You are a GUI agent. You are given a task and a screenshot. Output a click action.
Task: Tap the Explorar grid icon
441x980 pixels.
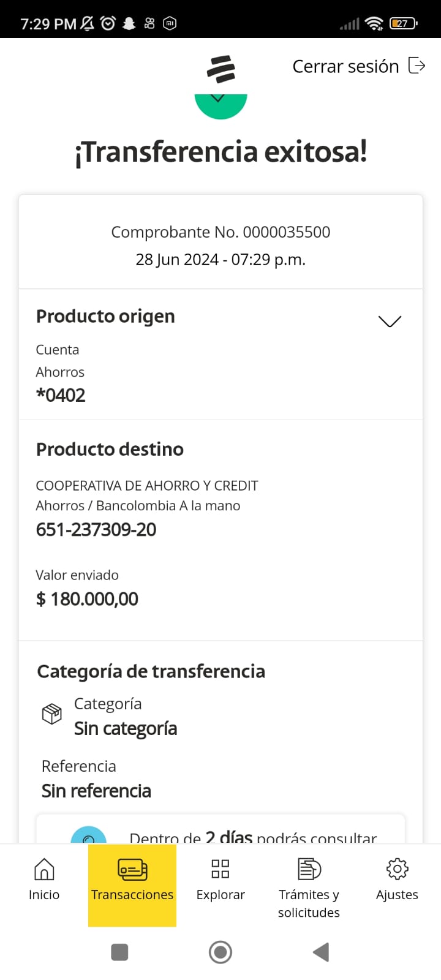coord(221,869)
